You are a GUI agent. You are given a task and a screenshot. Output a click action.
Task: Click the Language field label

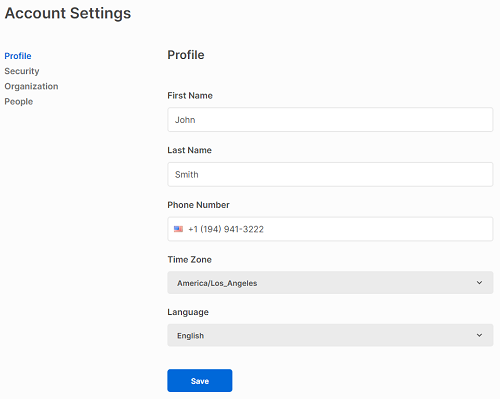(x=188, y=312)
